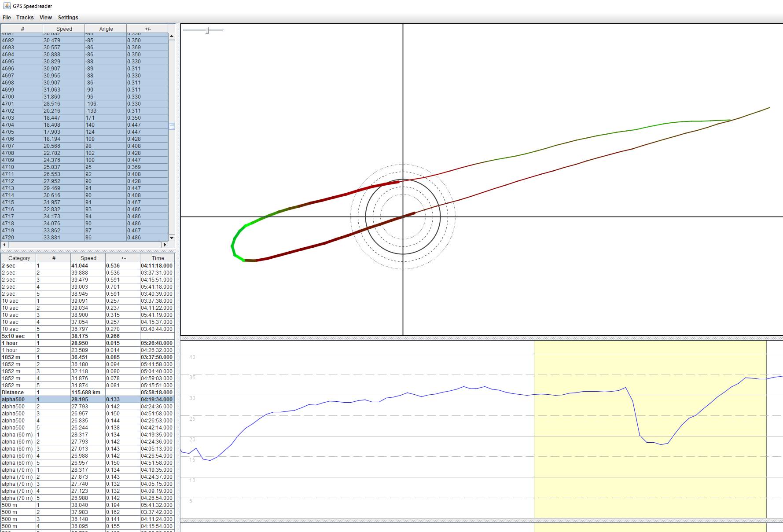783x532 pixels.
Task: Click the left scroll arrow under the points table
Action: (x=5, y=245)
